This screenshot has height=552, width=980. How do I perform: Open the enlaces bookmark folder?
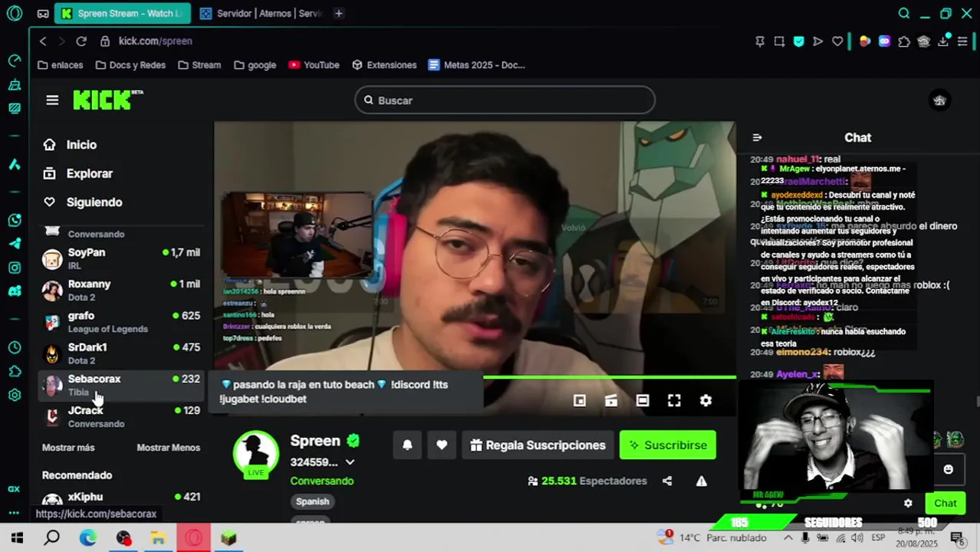point(60,65)
